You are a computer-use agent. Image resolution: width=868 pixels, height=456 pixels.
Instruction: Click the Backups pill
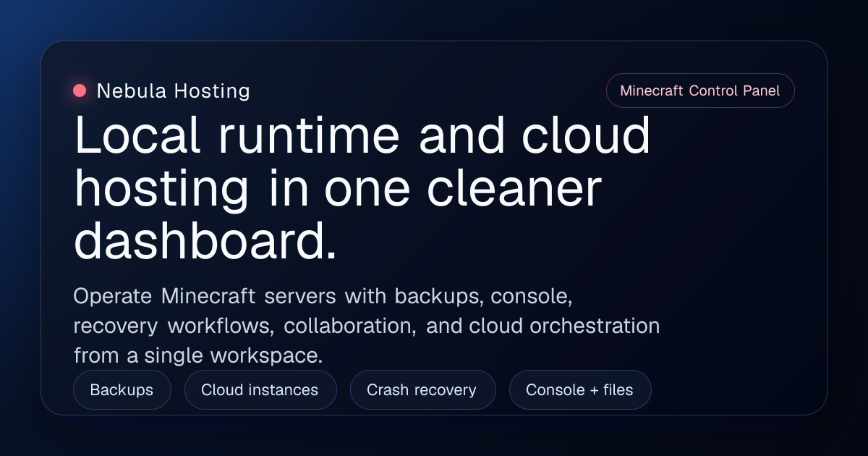122,390
